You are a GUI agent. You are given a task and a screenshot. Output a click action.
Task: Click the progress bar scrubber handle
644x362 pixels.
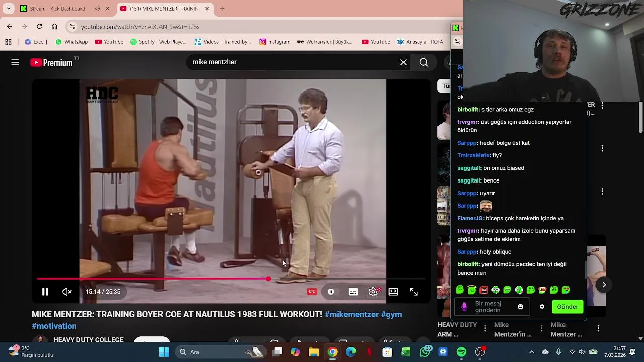pos(268,279)
